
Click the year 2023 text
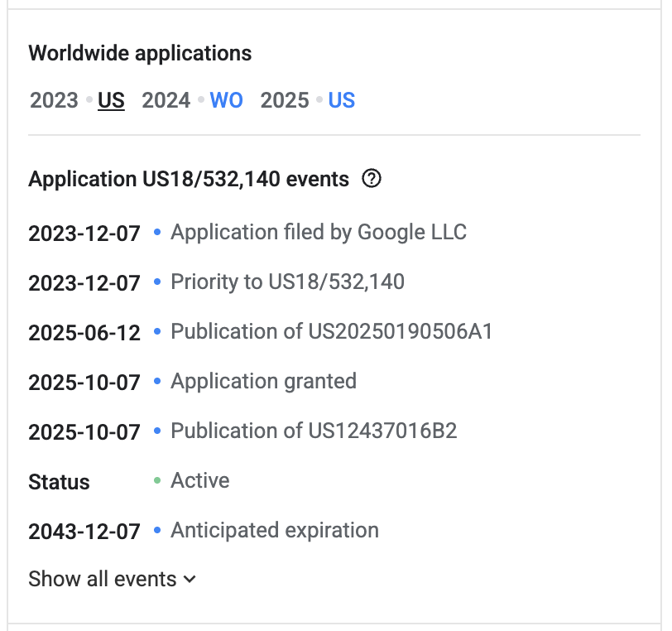54,100
